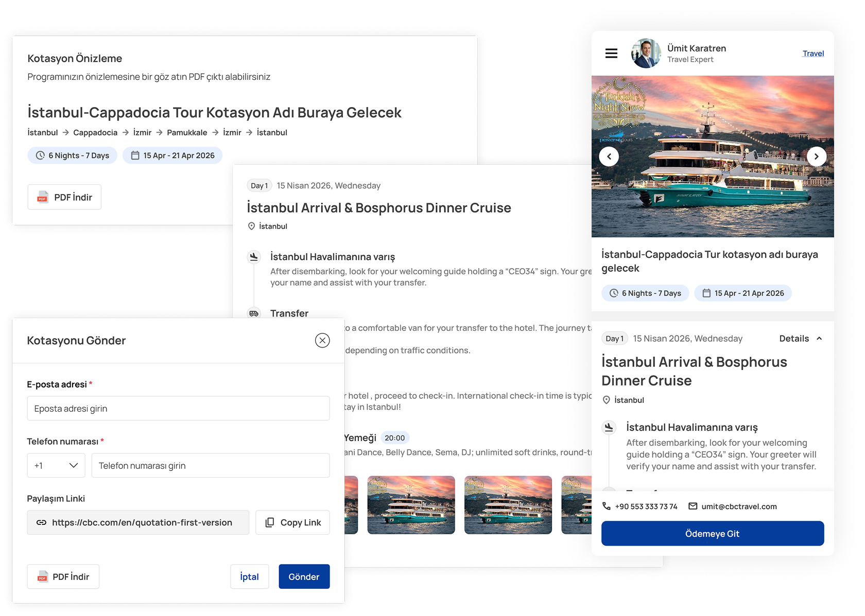This screenshot has height=616, width=865.
Task: Open the second cruise ship thumbnail
Action: 411,505
